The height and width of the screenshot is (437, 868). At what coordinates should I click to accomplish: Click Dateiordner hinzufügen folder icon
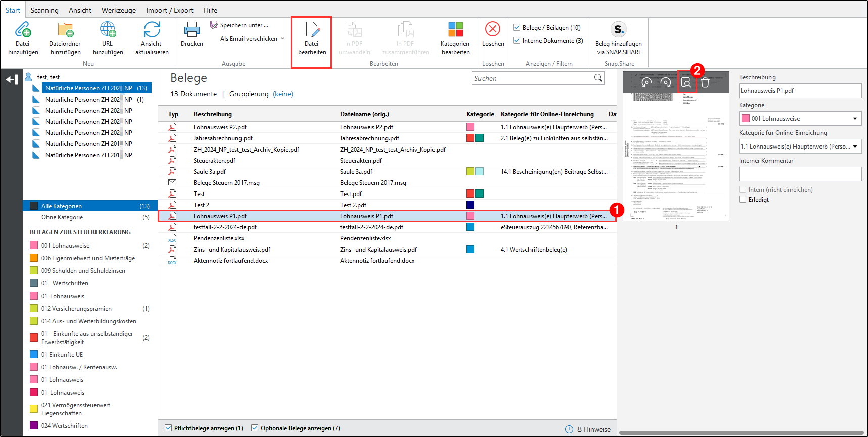click(x=65, y=30)
